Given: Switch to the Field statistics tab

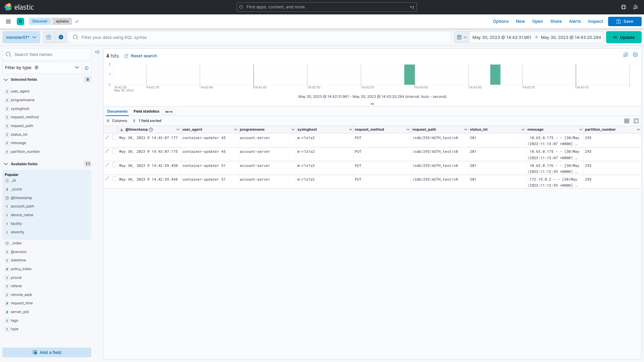Looking at the screenshot, I should (x=146, y=112).
